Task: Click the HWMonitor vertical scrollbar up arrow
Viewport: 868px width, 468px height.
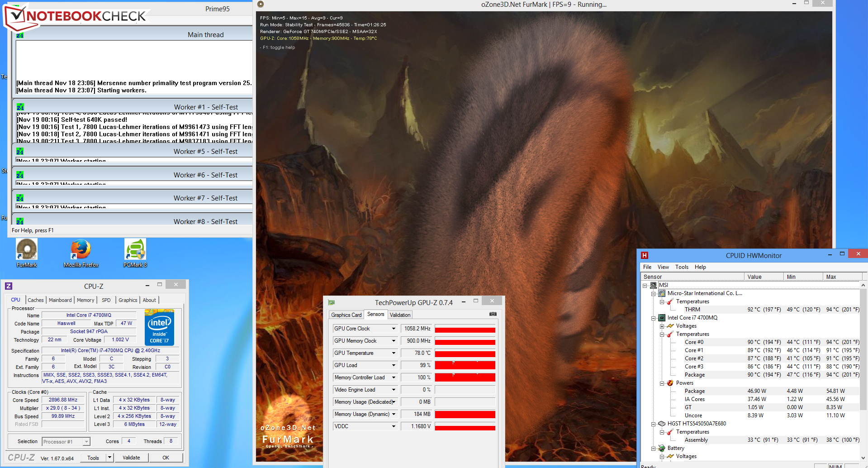Action: click(x=863, y=285)
